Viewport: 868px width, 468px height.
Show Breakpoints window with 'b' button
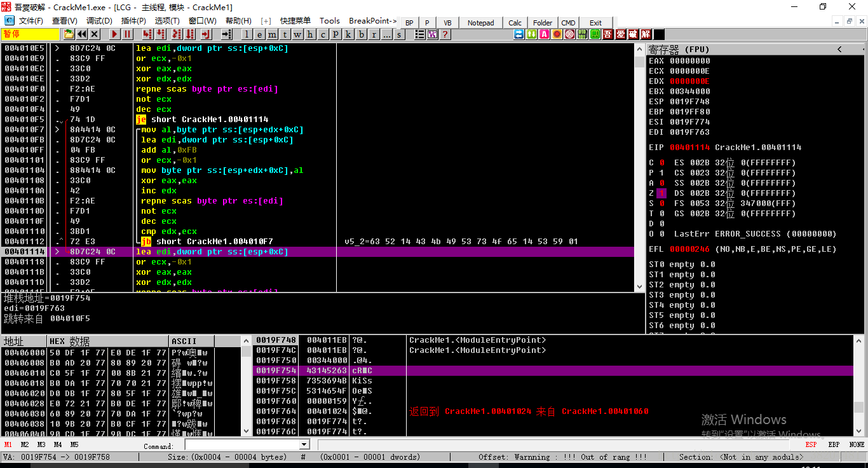361,34
